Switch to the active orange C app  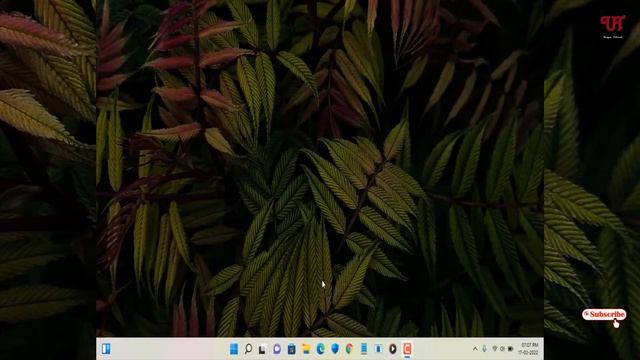(407, 349)
